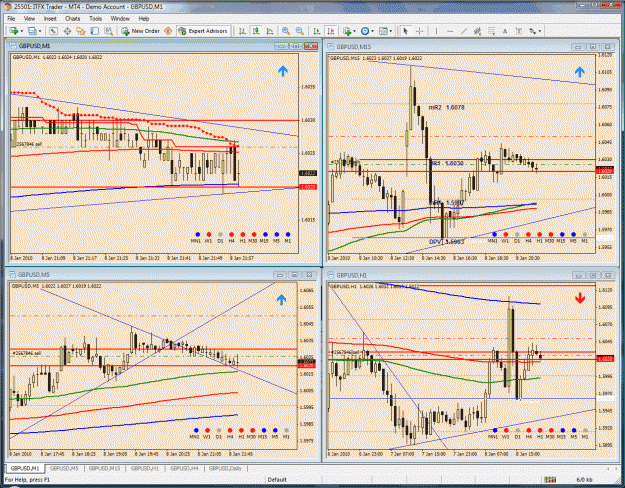Viewport: 625px width, 488px height.
Task: Click the GBPUSD,M15 chart window icon
Action: [x=331, y=47]
